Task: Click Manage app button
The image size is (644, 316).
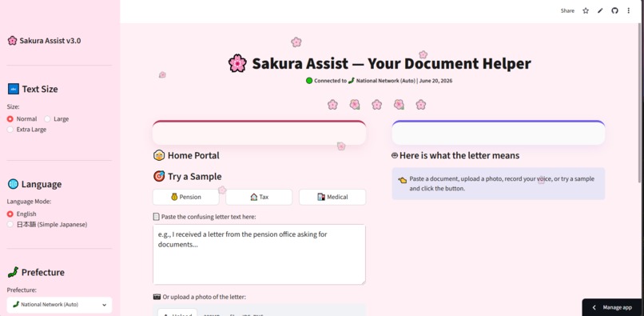Action: [613, 307]
